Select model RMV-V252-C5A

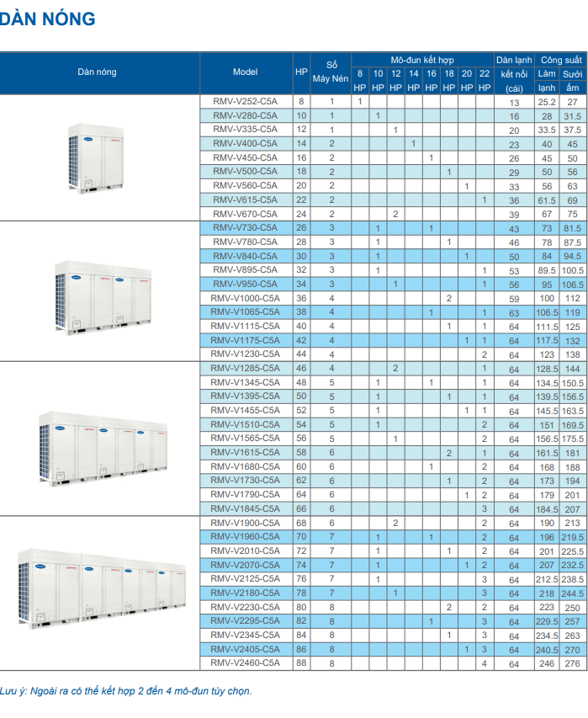point(246,101)
